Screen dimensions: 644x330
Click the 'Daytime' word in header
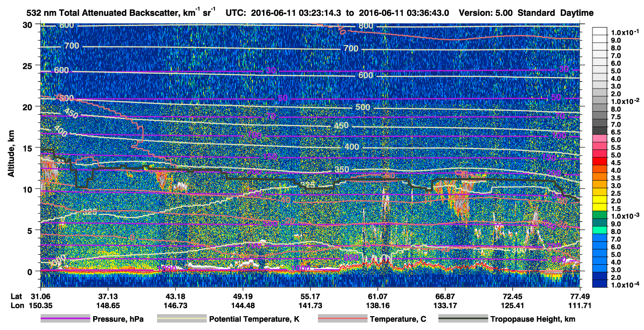pyautogui.click(x=576, y=13)
